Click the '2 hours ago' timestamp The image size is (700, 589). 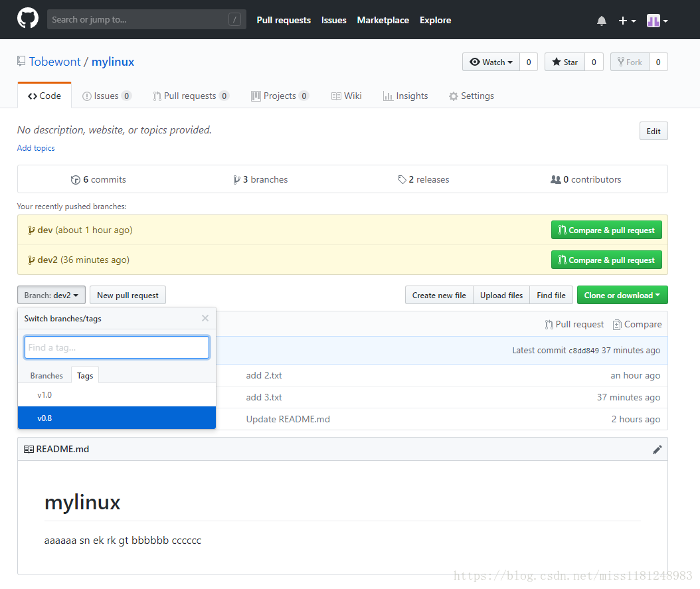pos(636,419)
